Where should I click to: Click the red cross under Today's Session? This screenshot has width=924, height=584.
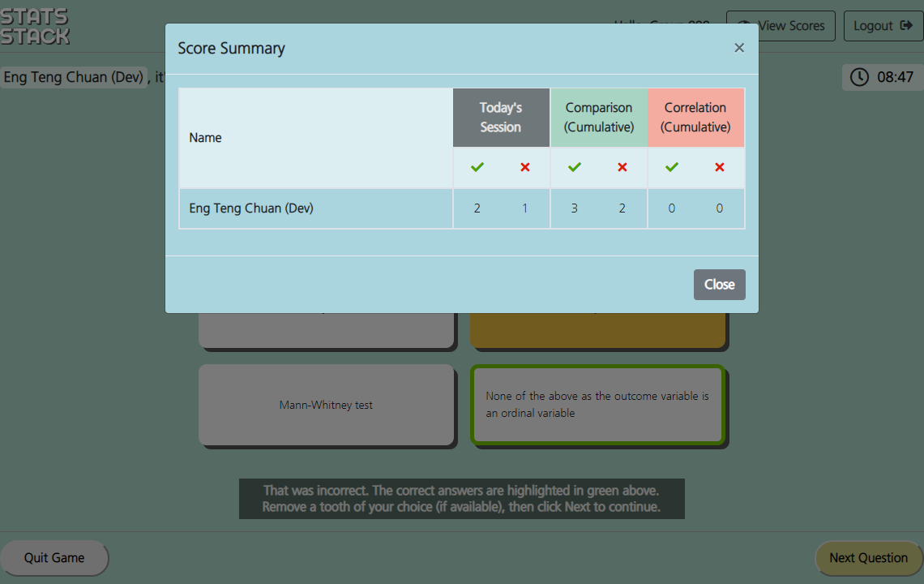click(x=525, y=167)
